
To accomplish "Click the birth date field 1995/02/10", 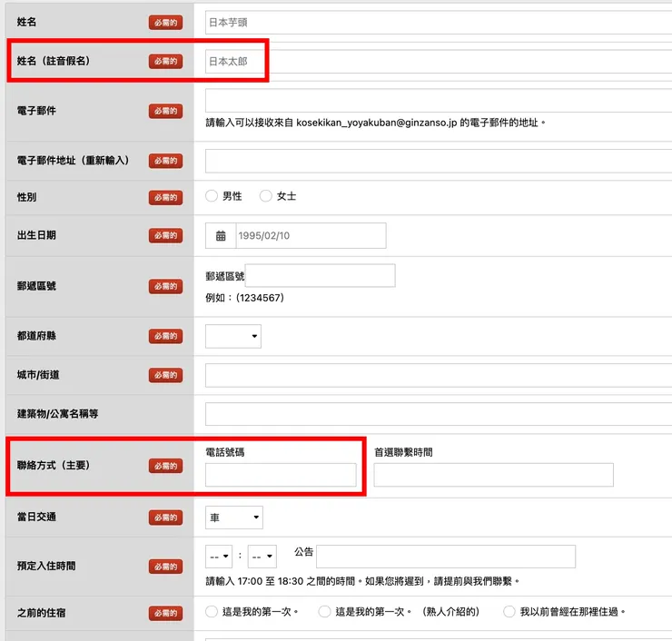I will pos(311,236).
